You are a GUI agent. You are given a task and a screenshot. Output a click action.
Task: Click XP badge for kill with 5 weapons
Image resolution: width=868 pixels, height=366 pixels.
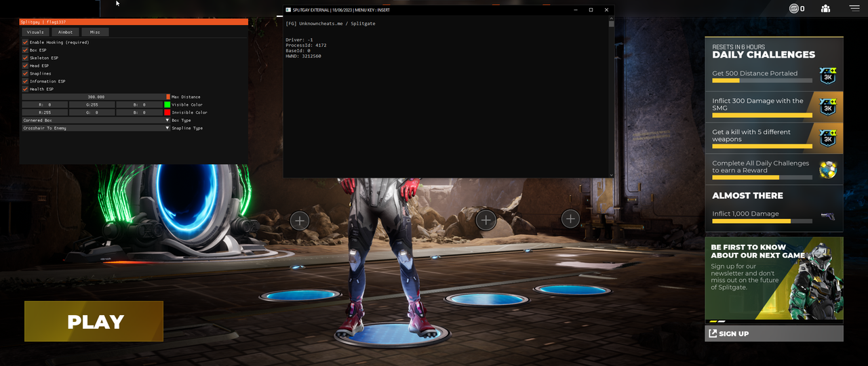click(x=827, y=138)
